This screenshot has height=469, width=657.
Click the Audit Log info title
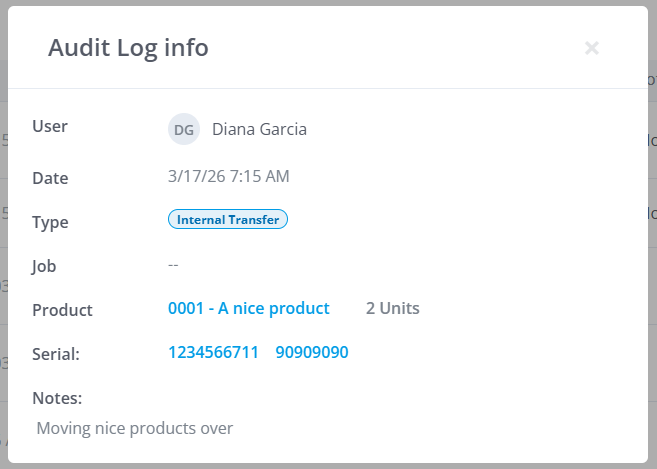128,48
